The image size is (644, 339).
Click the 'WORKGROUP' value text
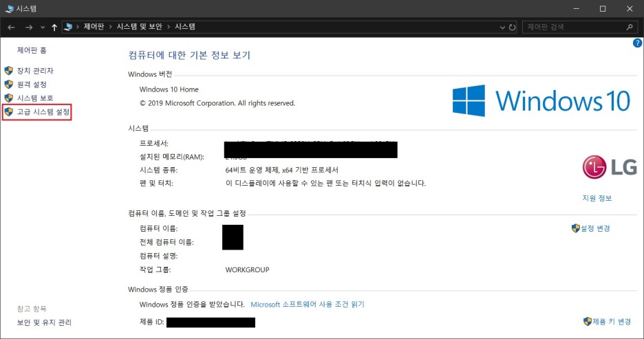pyautogui.click(x=247, y=270)
